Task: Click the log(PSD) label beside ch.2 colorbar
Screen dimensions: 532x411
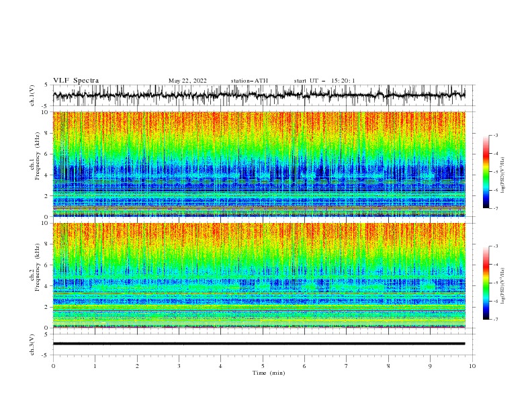Action: click(503, 285)
